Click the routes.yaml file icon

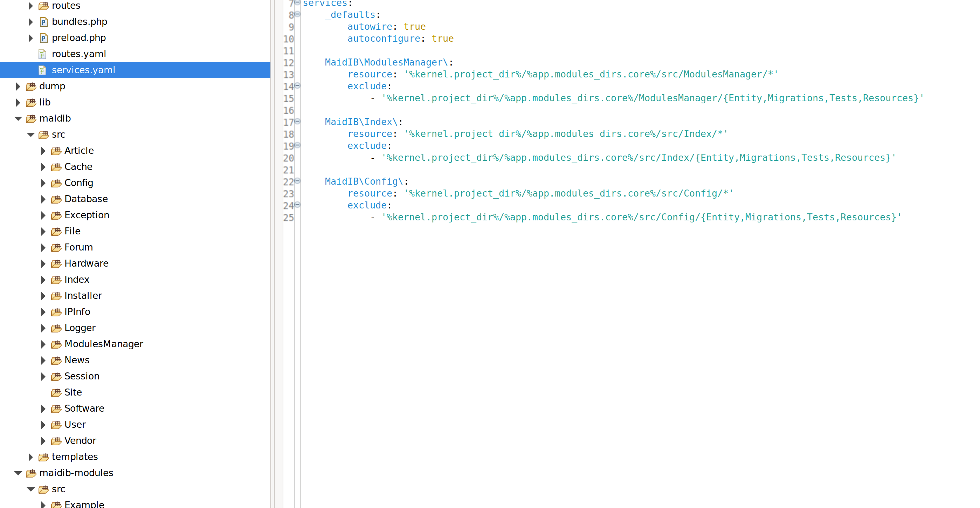(42, 54)
